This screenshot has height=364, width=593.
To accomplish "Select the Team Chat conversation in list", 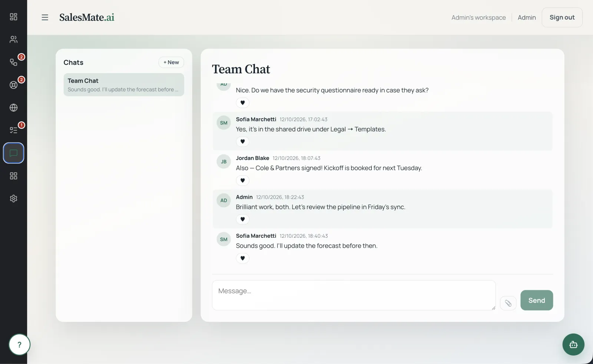I will tap(124, 85).
